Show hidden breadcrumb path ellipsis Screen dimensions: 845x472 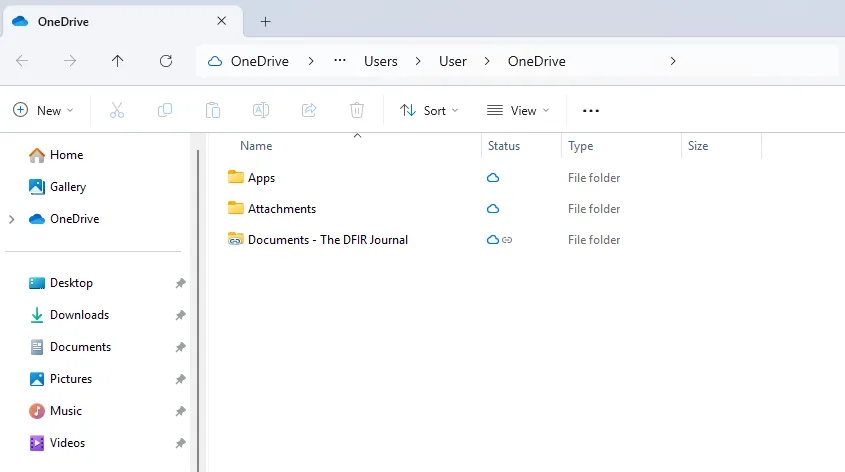(340, 60)
